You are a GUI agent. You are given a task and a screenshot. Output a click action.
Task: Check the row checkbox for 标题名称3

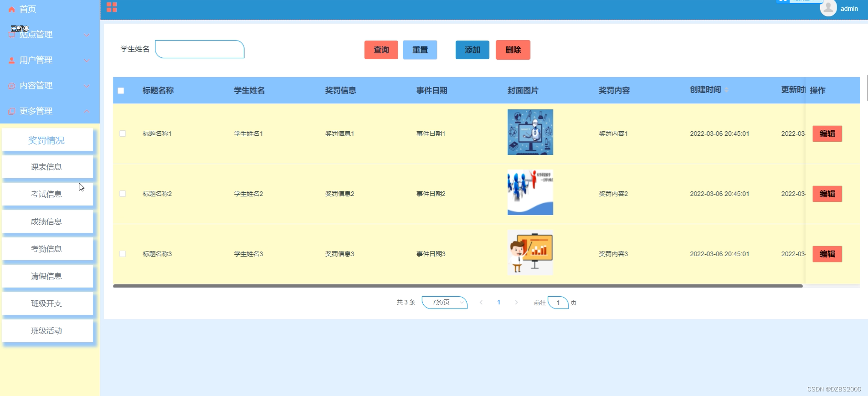tap(123, 254)
